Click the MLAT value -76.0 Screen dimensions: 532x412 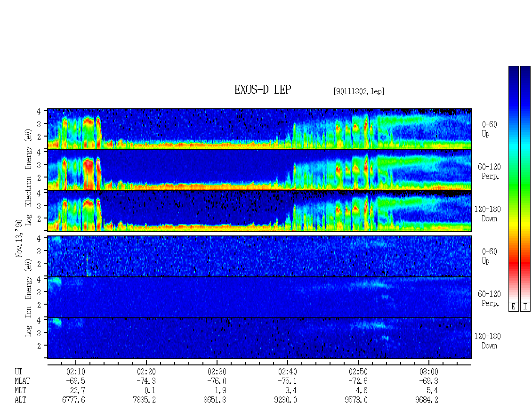click(x=217, y=381)
